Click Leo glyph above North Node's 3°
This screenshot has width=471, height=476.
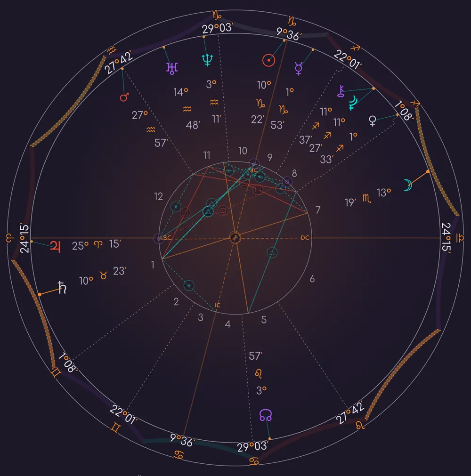coord(259,373)
